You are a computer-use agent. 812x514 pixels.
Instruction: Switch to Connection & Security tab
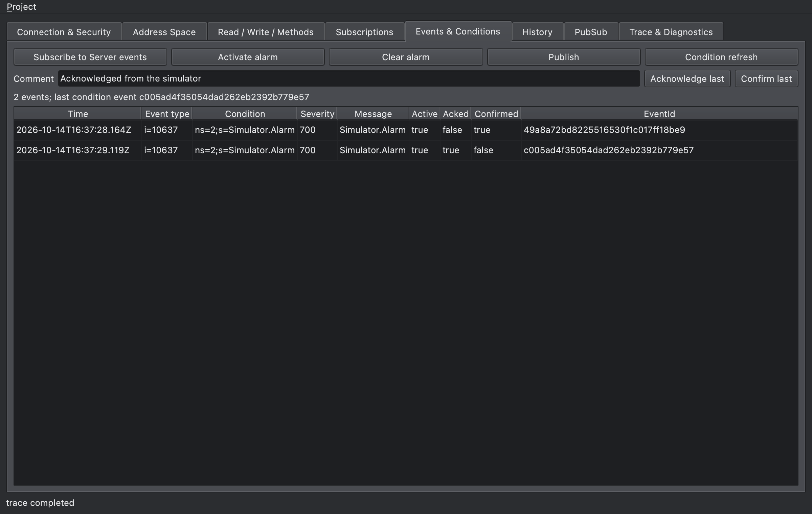click(64, 32)
